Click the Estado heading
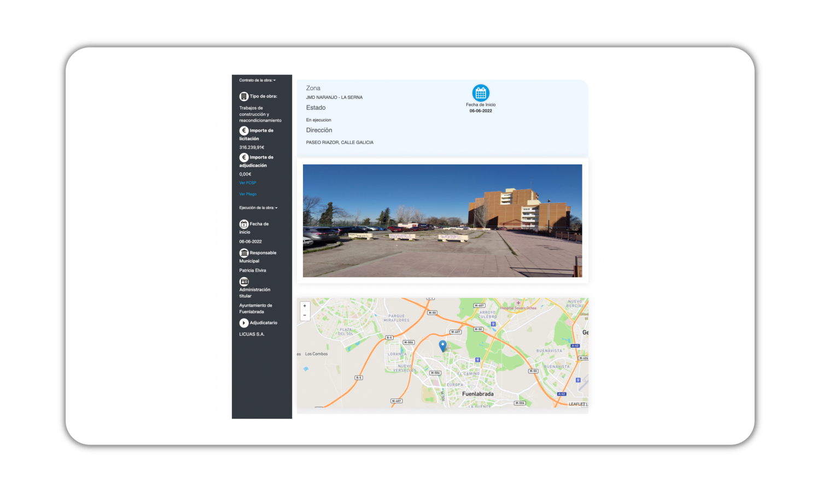Viewport: 840px width, 504px height. pyautogui.click(x=316, y=108)
